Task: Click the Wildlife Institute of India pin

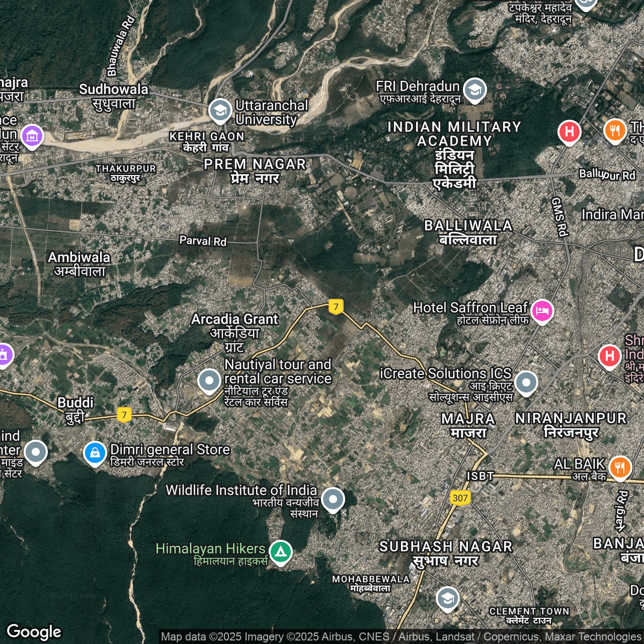Action: coord(333,499)
